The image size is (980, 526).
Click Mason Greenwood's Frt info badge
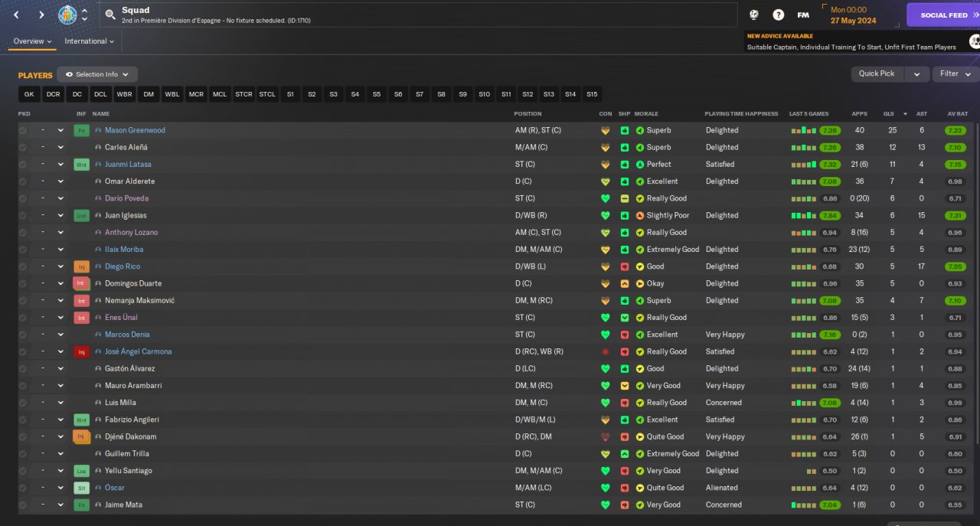(81, 130)
